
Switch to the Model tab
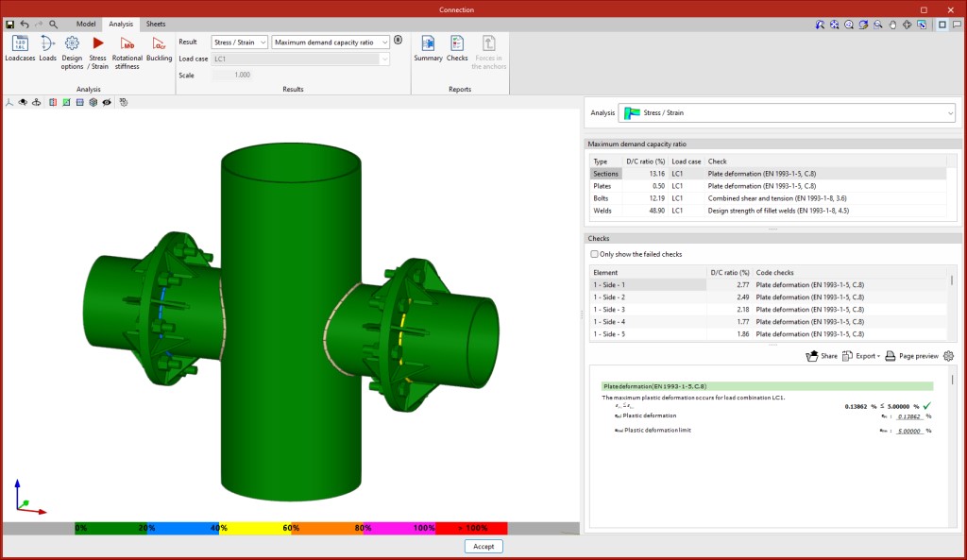(86, 23)
